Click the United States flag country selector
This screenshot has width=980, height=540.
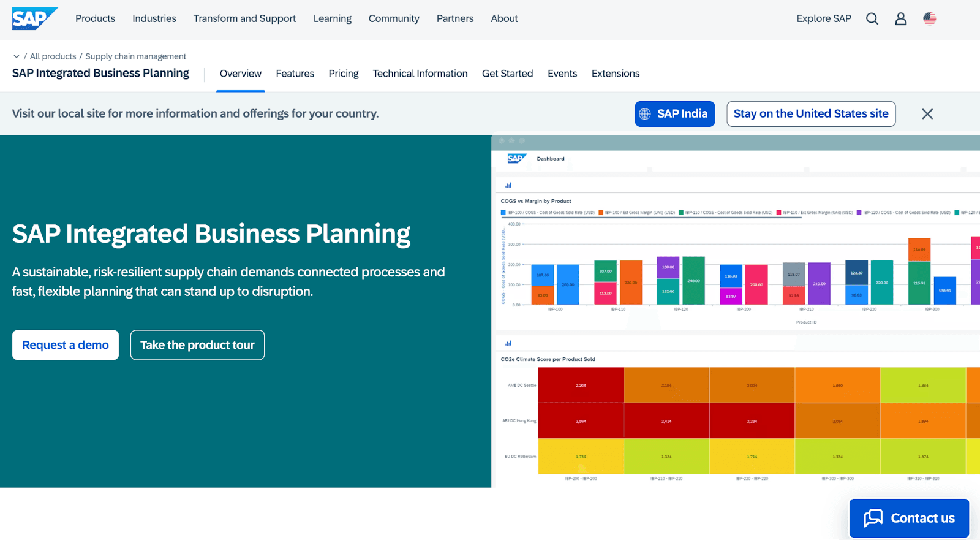(x=930, y=19)
